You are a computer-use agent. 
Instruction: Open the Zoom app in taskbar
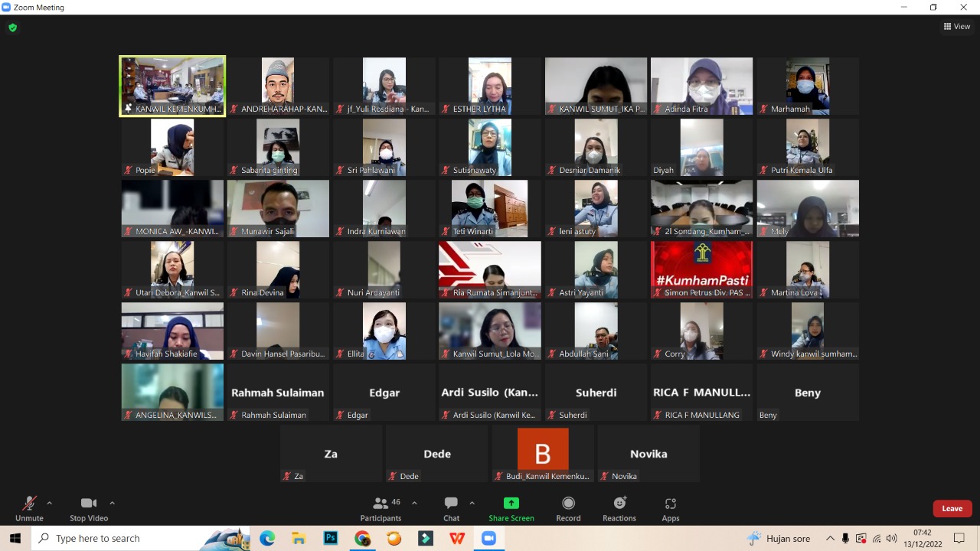[488, 539]
